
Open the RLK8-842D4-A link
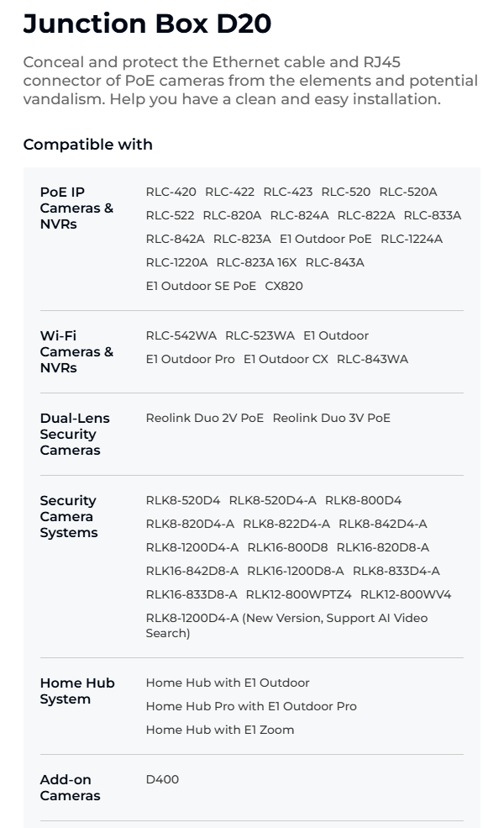(x=382, y=524)
